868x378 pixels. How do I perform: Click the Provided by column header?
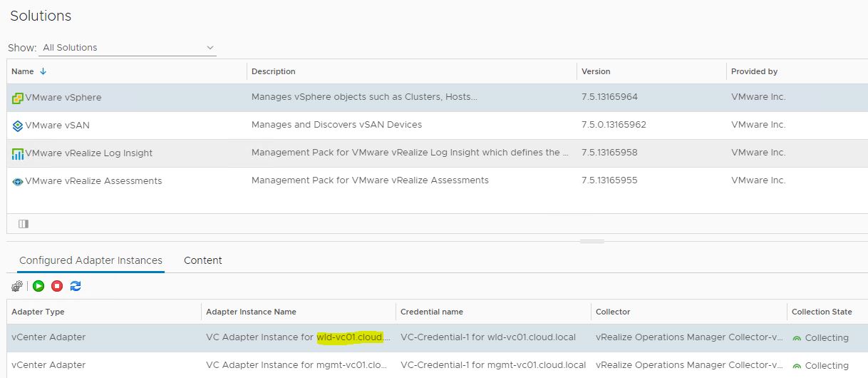pos(754,71)
